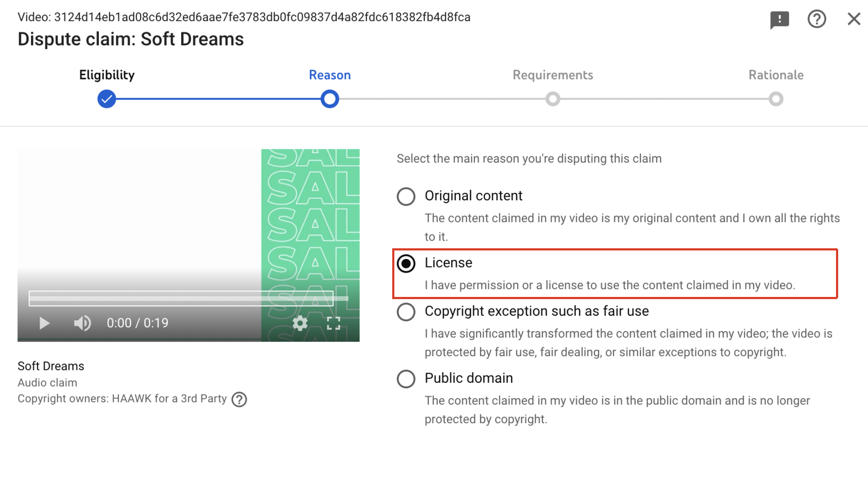Enter fullscreen mode on the video player
The image size is (868, 477).
(335, 323)
